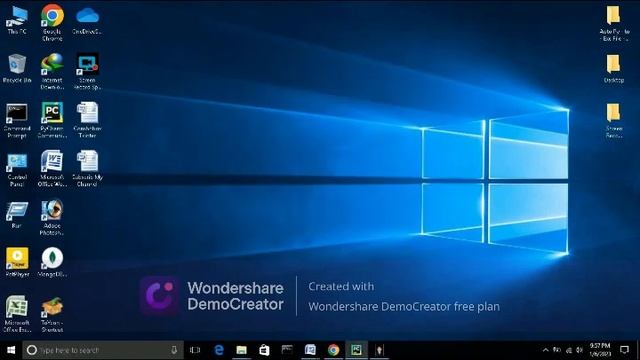Select the Screen Recorder desktop shortcut
640x360 pixels.
tap(87, 72)
